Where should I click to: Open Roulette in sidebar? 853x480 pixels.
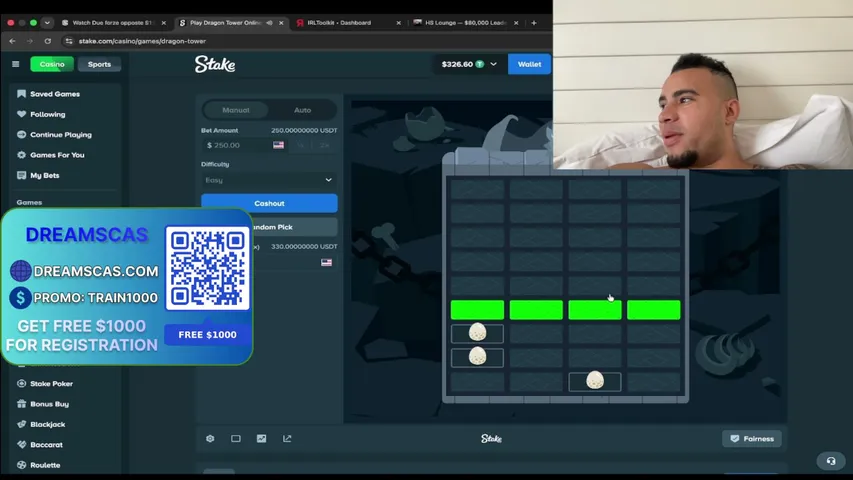coord(45,465)
